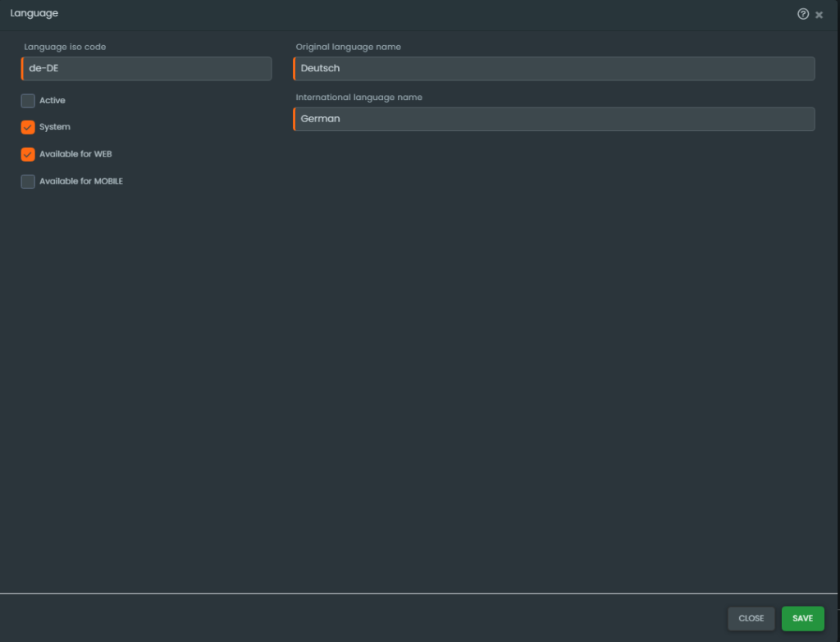The image size is (840, 642).
Task: Click the "International language name" field caption
Action: (x=358, y=98)
